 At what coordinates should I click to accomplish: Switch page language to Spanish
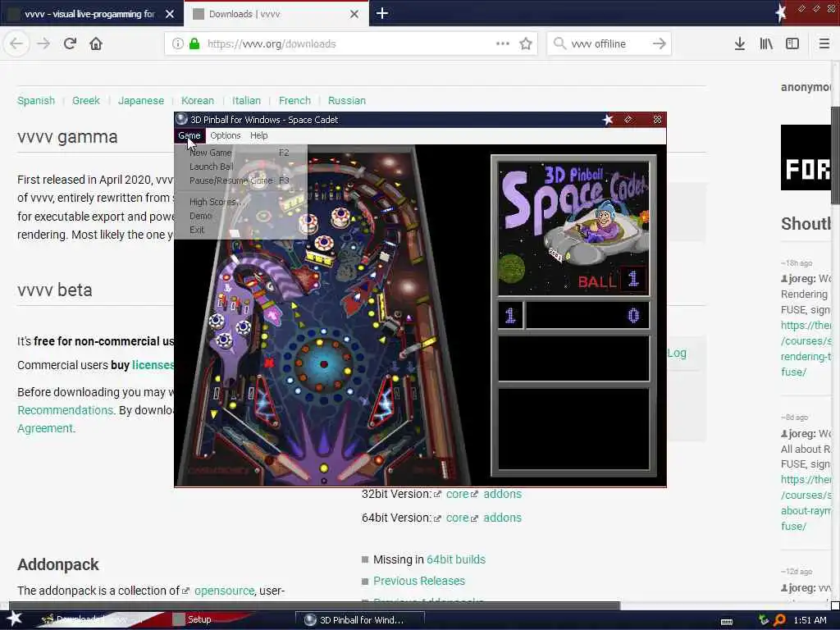(36, 101)
